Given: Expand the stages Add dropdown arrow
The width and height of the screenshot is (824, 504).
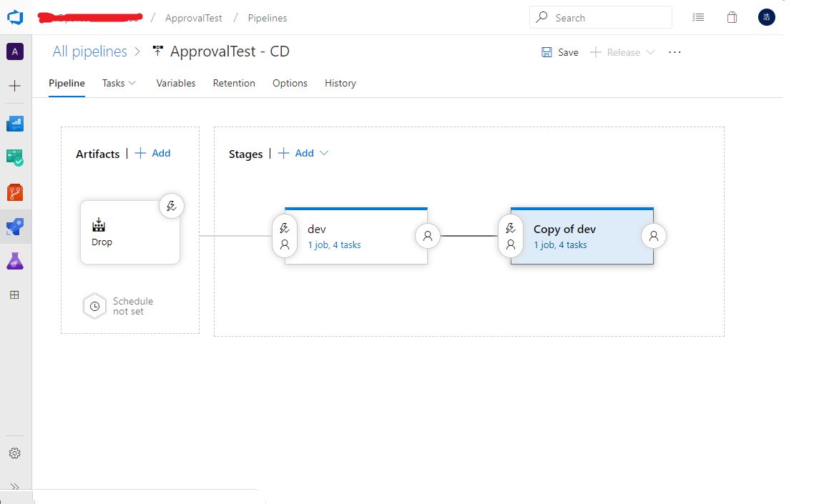Looking at the screenshot, I should pyautogui.click(x=324, y=153).
